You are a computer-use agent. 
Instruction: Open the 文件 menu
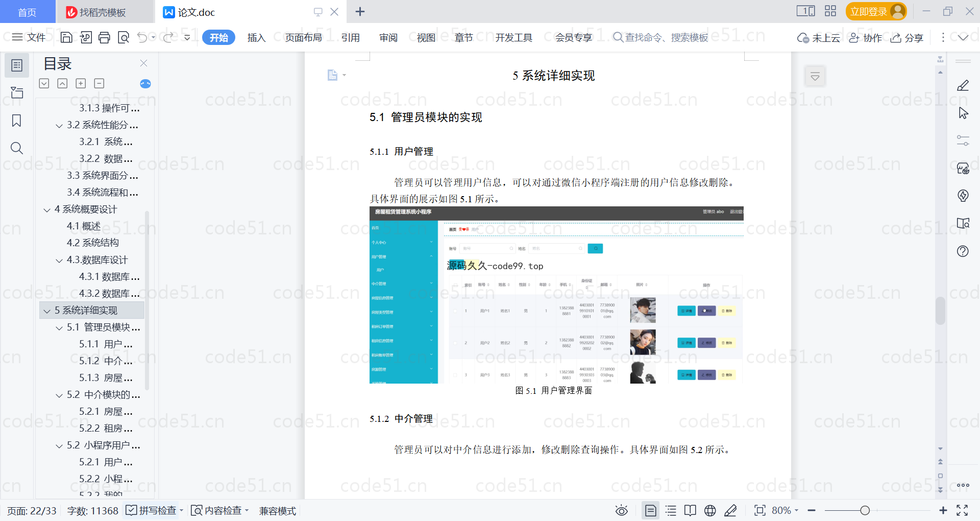pyautogui.click(x=29, y=37)
